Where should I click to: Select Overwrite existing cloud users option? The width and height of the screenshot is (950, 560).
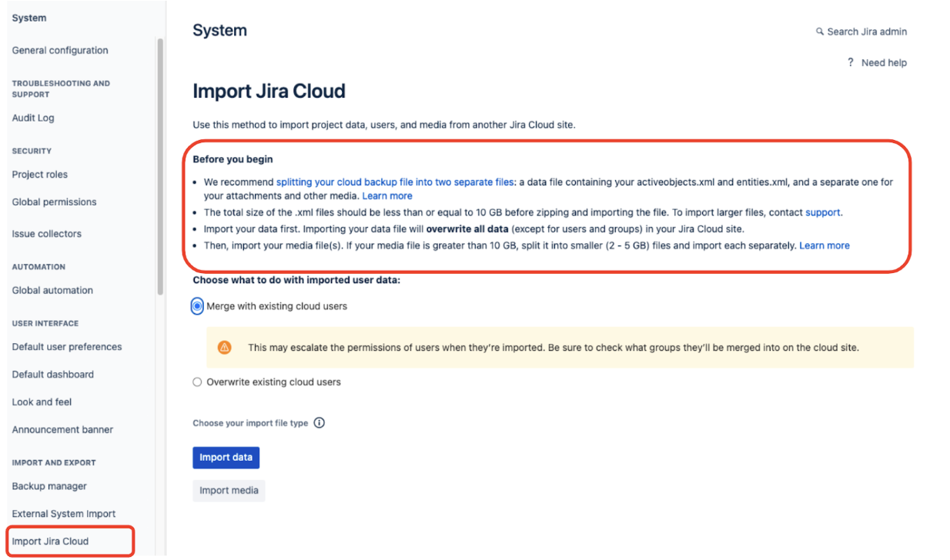(198, 382)
